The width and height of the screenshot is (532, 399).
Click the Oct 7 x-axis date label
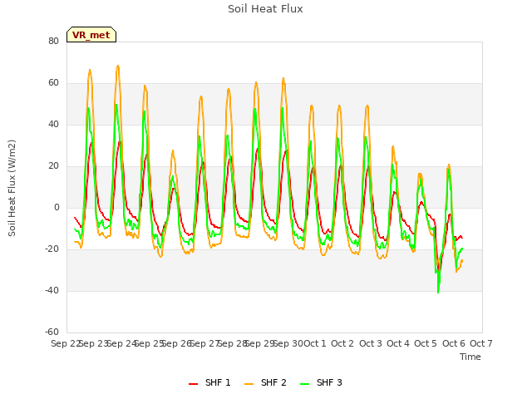[x=481, y=343]
